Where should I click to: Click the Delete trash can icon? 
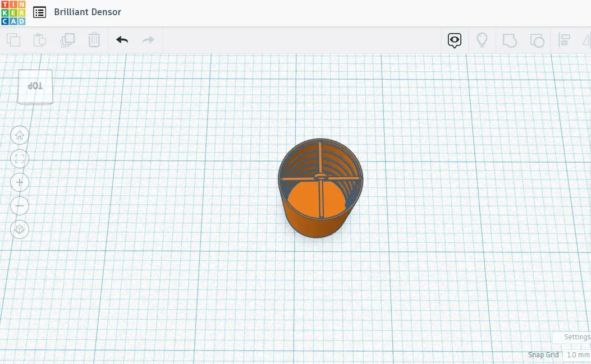[94, 40]
